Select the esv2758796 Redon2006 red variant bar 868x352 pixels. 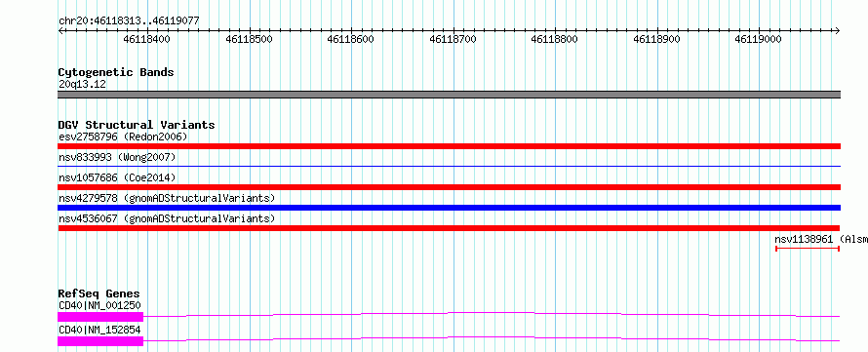[x=450, y=146]
